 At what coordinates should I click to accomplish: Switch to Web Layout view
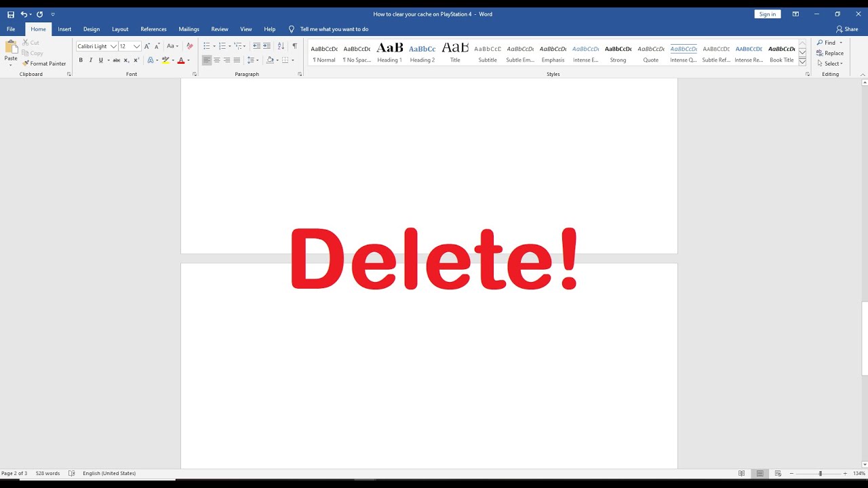[778, 473]
